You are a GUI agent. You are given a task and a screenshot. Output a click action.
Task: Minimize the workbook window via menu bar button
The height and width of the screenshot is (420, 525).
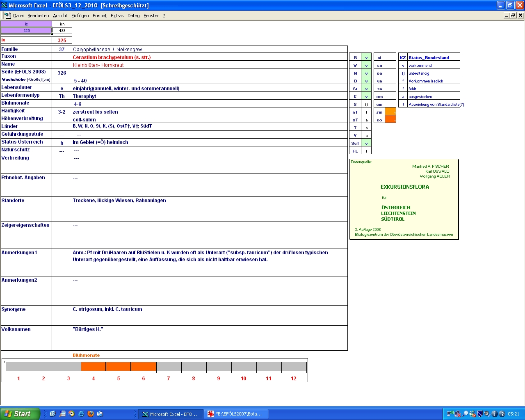[507, 15]
